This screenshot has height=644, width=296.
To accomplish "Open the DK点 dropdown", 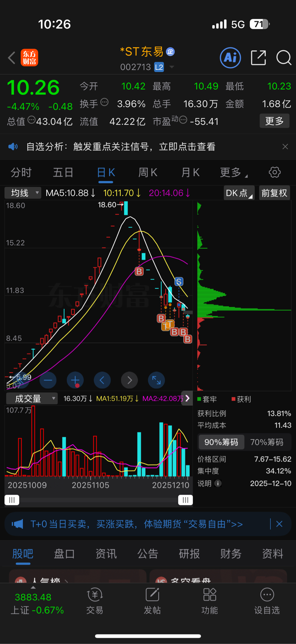I will (x=239, y=193).
